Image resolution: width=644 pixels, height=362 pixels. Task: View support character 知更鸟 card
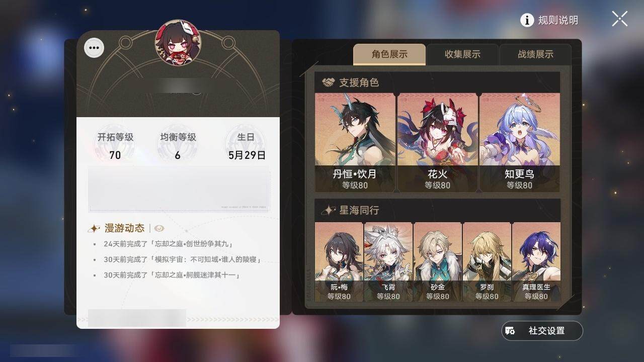tap(519, 142)
